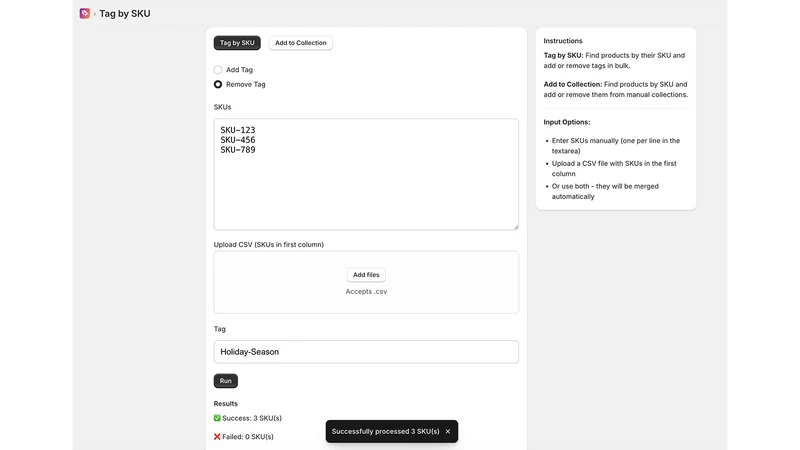Click the Add files upload button

pos(366,274)
